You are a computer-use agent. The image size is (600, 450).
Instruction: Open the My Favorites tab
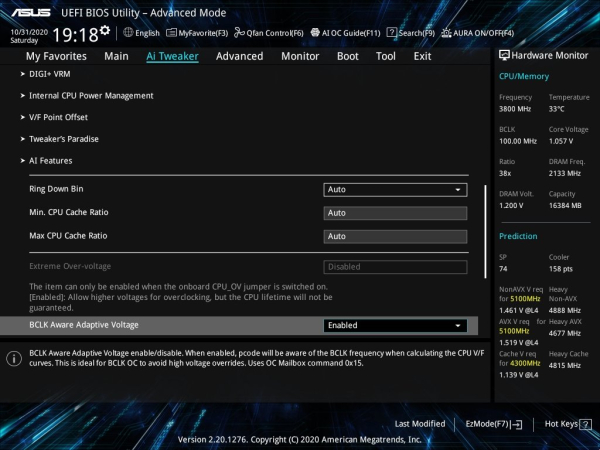tap(56, 56)
